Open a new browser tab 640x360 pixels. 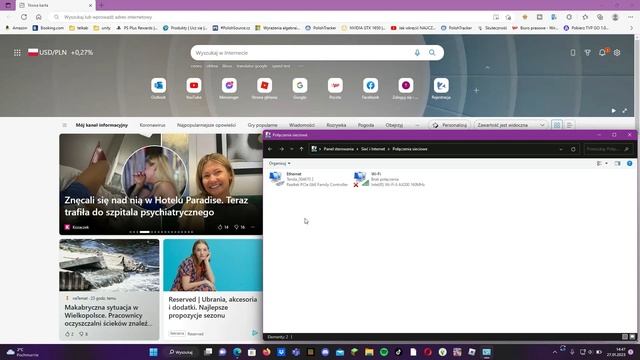pos(101,5)
